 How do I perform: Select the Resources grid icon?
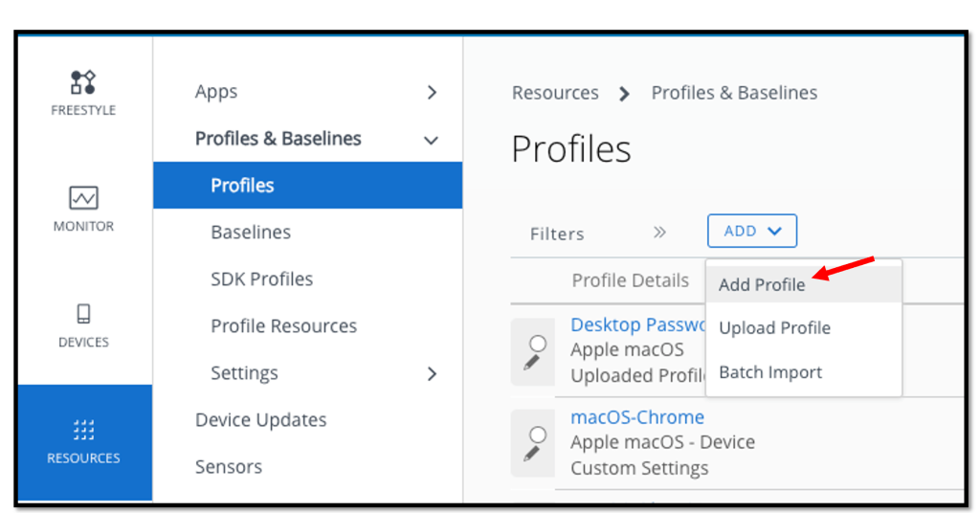83,430
